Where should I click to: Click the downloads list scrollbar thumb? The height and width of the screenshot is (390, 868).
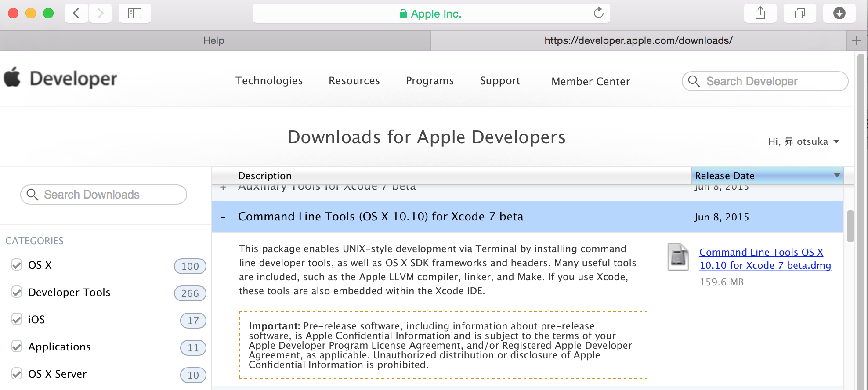pyautogui.click(x=850, y=226)
